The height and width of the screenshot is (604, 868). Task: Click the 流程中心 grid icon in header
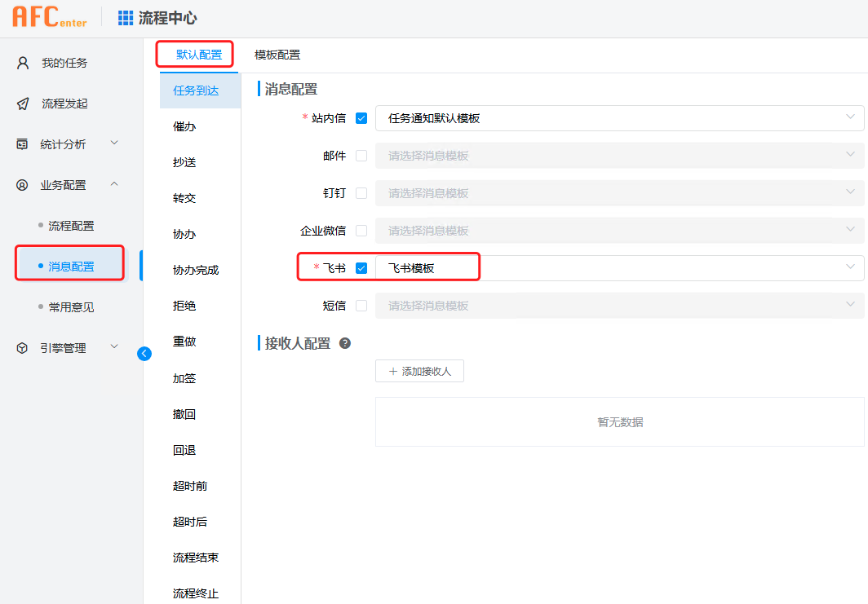click(124, 16)
